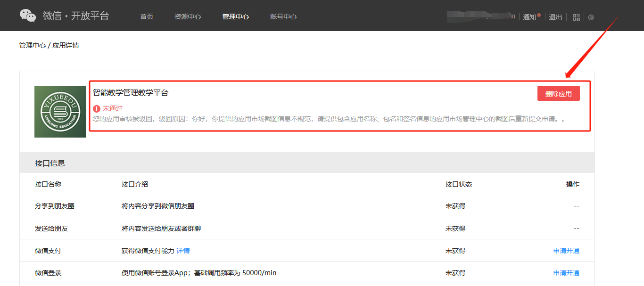The width and height of the screenshot is (644, 286).
Task: Select the 微信登录 row name
Action: [48, 273]
